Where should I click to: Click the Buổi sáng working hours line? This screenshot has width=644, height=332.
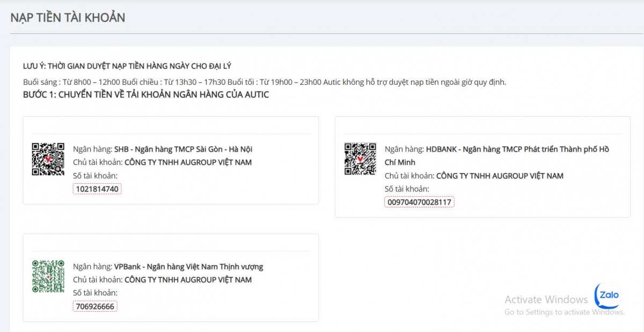[264, 82]
